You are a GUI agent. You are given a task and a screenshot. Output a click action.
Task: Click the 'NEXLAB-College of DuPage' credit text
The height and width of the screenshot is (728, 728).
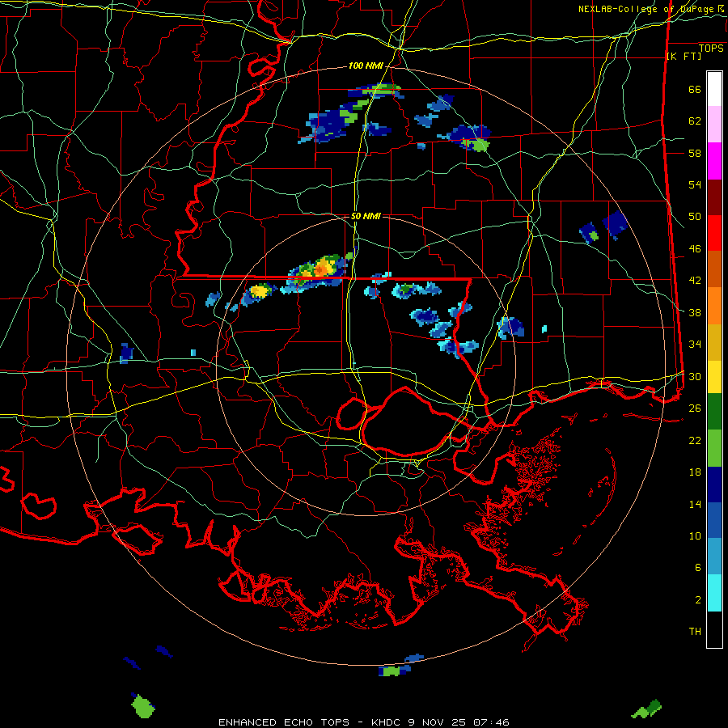click(x=648, y=9)
